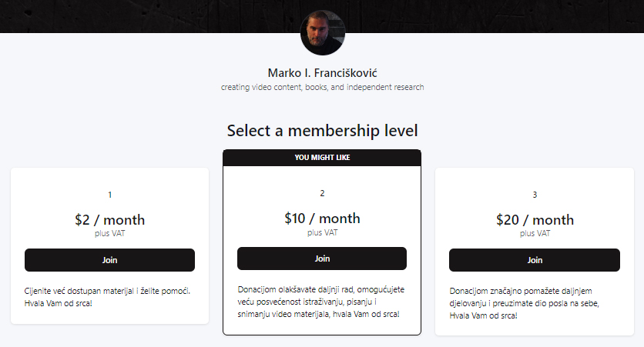644x347 pixels.
Task: Click 'plus VAT' under the $10 price
Action: point(322,232)
